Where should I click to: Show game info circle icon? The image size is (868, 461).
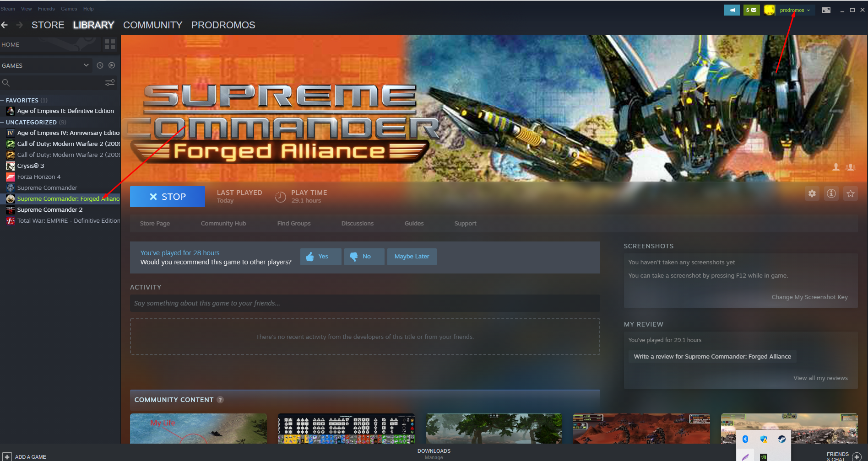coord(831,193)
